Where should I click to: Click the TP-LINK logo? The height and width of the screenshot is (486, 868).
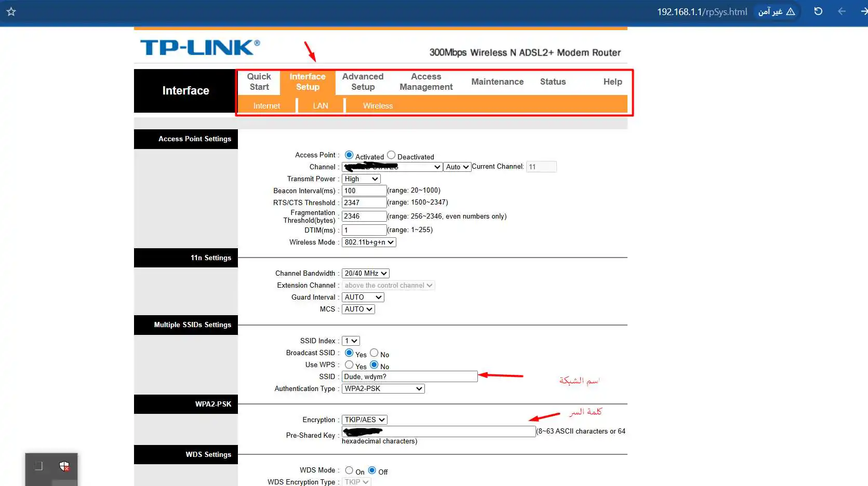[200, 48]
